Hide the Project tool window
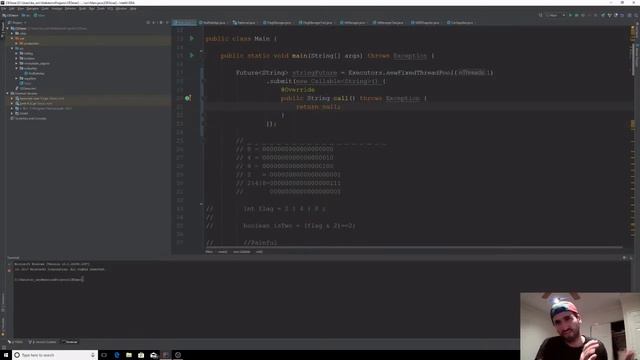The height and width of the screenshot is (360, 640). (x=167, y=22)
